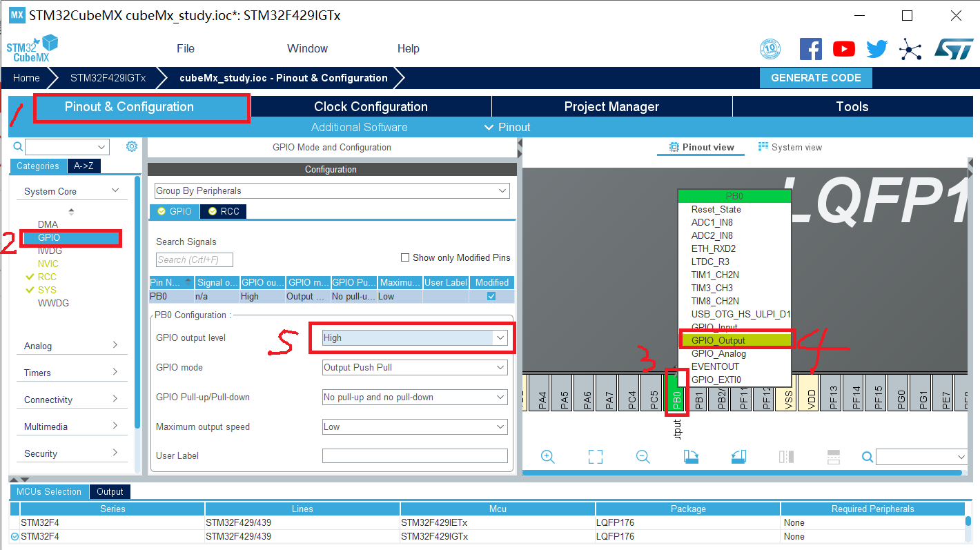
Task: Switch to Clock Configuration tab
Action: click(x=371, y=106)
